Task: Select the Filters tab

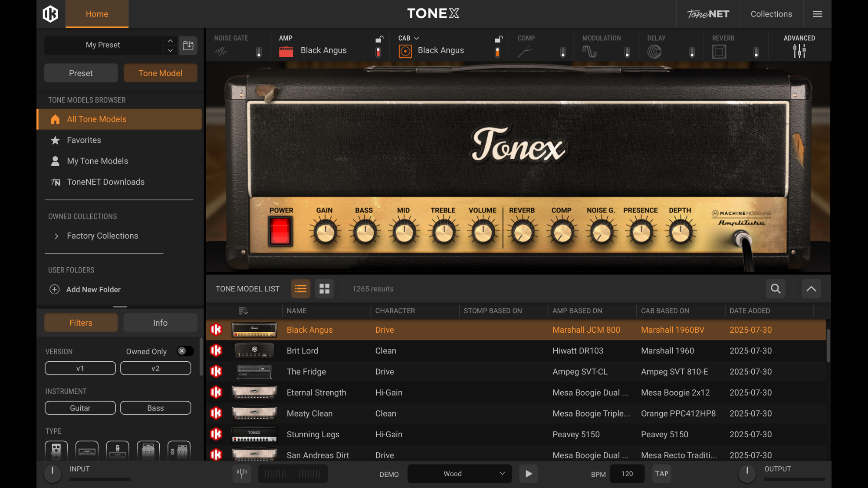Action: tap(81, 323)
